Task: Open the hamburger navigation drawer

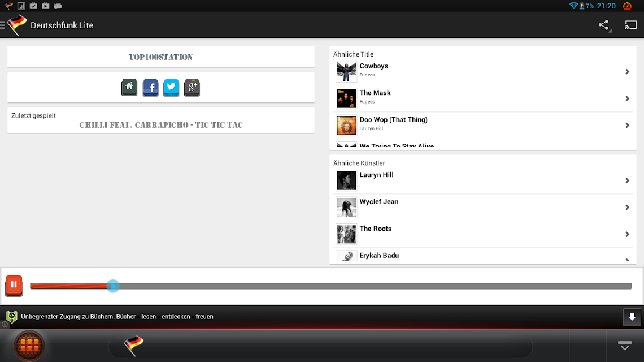Action: [x=2, y=25]
